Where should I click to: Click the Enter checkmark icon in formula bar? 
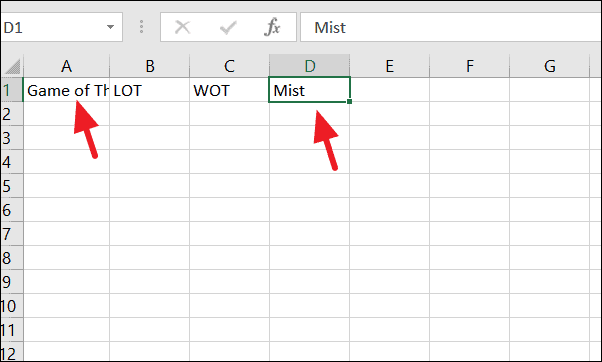pyautogui.click(x=228, y=27)
